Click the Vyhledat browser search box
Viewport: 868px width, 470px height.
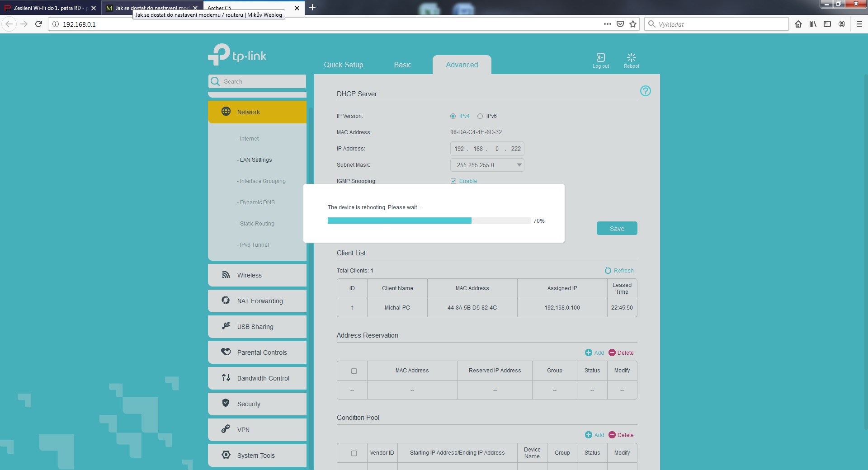[x=717, y=24]
